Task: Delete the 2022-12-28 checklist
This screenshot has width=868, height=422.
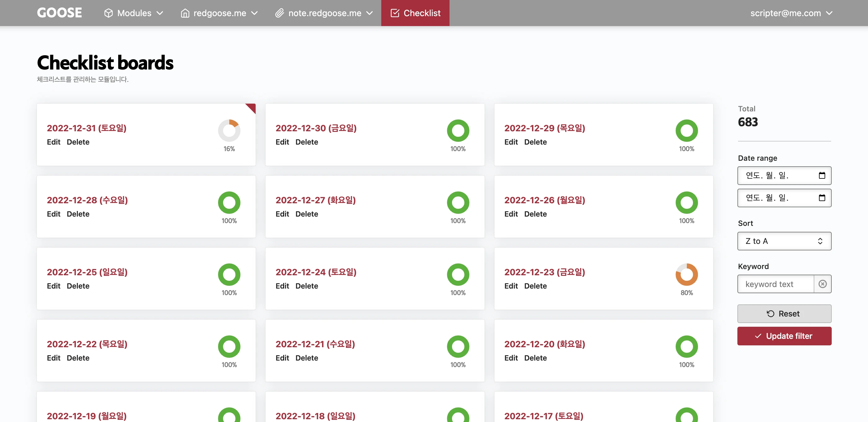Action: click(78, 214)
